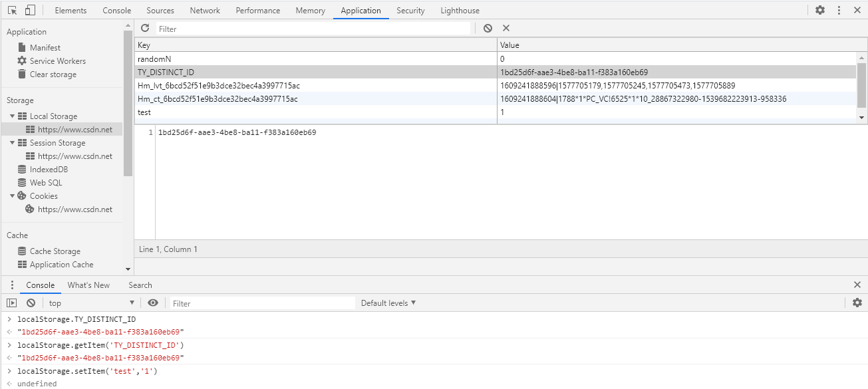Switch to the Memory tab
Viewport: 868px width, 389px height.
(311, 11)
